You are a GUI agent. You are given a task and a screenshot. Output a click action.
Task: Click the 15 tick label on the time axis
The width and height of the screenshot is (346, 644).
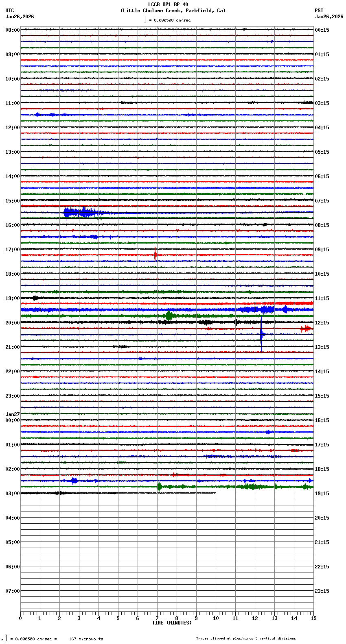[313, 618]
